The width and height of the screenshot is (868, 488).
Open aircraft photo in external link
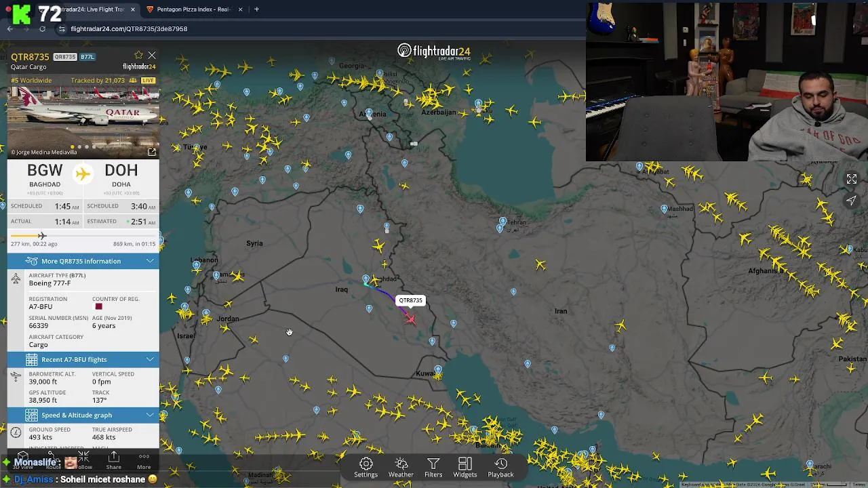click(x=152, y=152)
